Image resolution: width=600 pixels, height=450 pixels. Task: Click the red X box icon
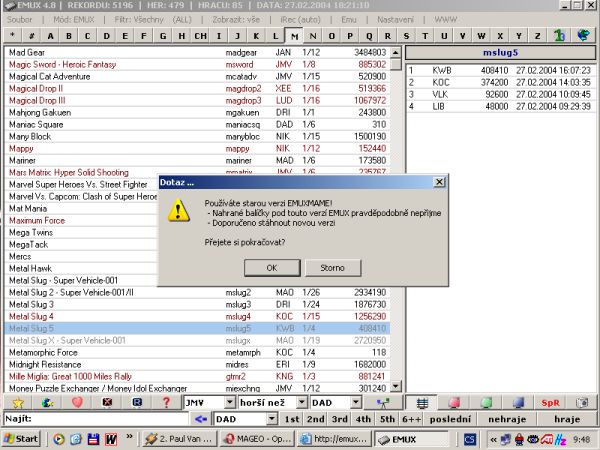coord(108,403)
